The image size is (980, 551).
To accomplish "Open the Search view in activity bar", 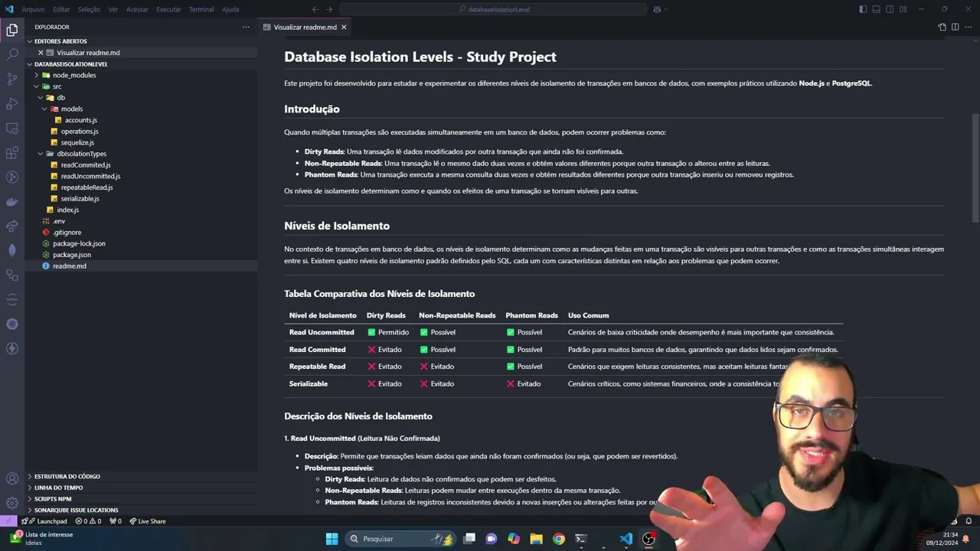I will [12, 54].
